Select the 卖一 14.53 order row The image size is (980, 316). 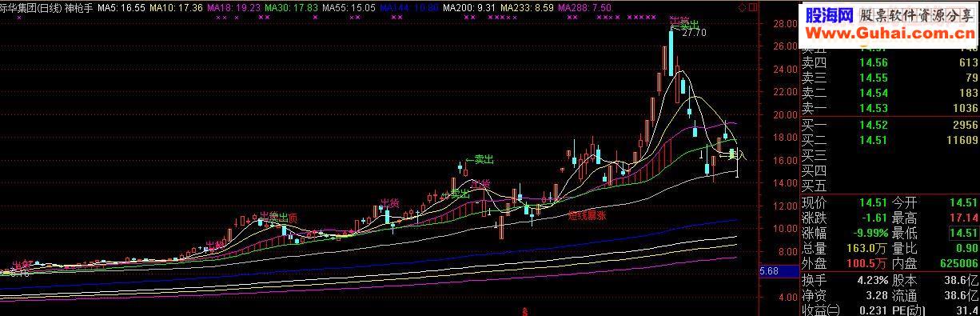(x=890, y=108)
